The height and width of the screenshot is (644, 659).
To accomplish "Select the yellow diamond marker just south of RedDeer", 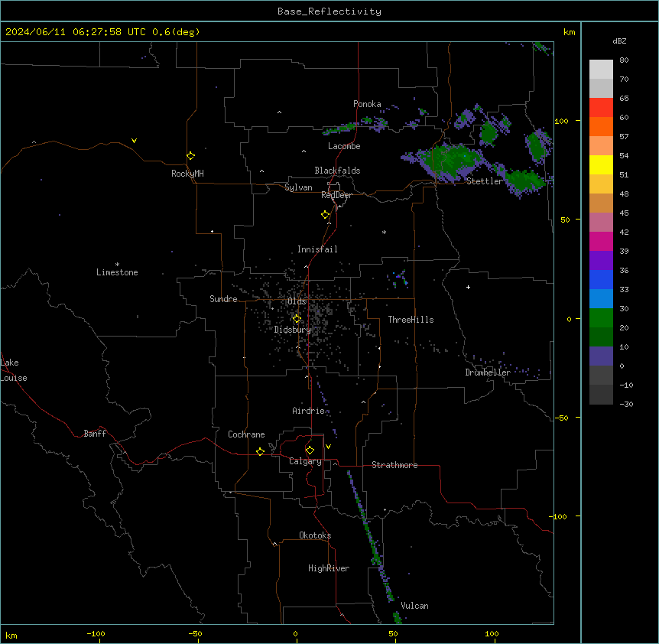I will (x=325, y=215).
